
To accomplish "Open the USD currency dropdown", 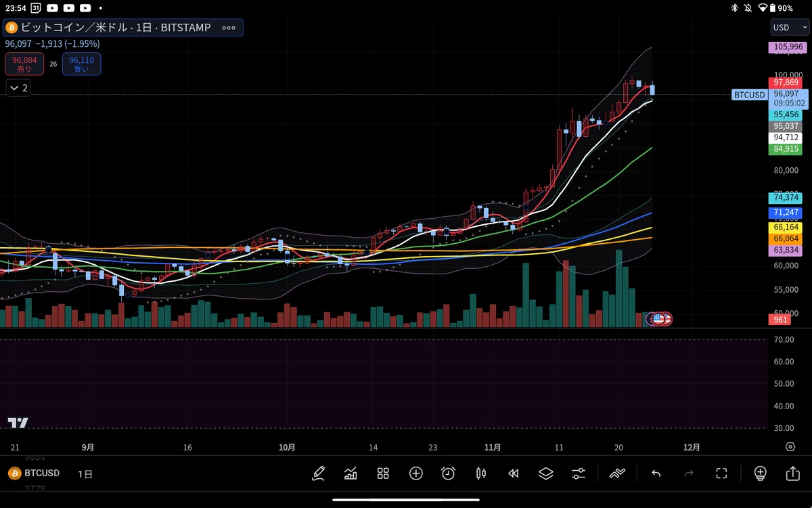I will [x=789, y=28].
